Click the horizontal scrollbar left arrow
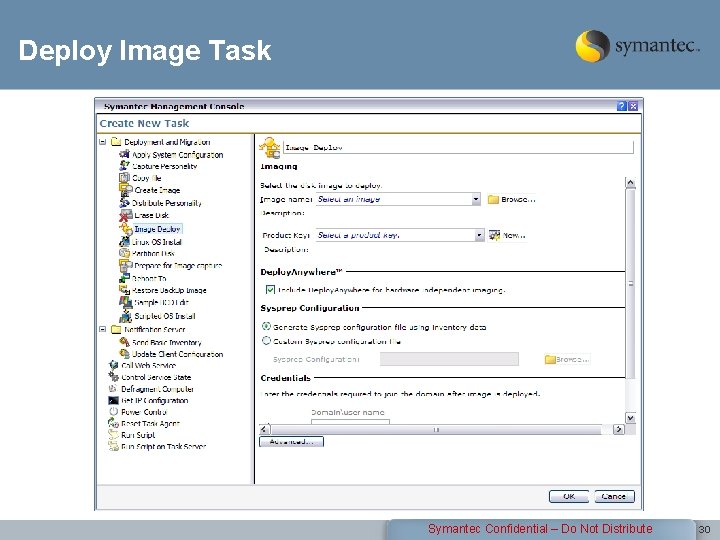Image resolution: width=720 pixels, height=540 pixels. pos(264,429)
